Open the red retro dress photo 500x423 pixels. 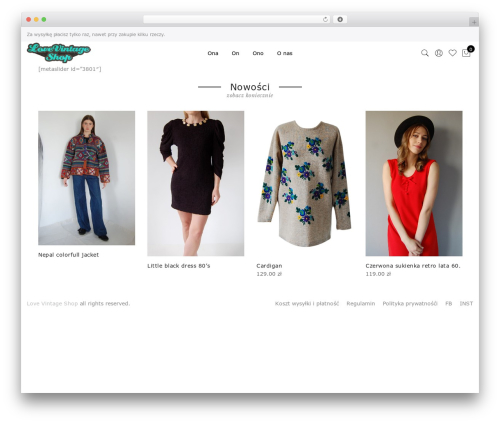414,183
